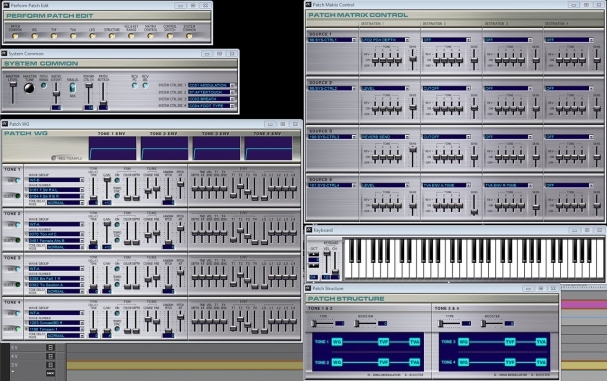The image size is (607, 381).
Task: Open Source 1 Destination 1 LFO2 PCH Depth dropdown
Action: tap(385, 40)
